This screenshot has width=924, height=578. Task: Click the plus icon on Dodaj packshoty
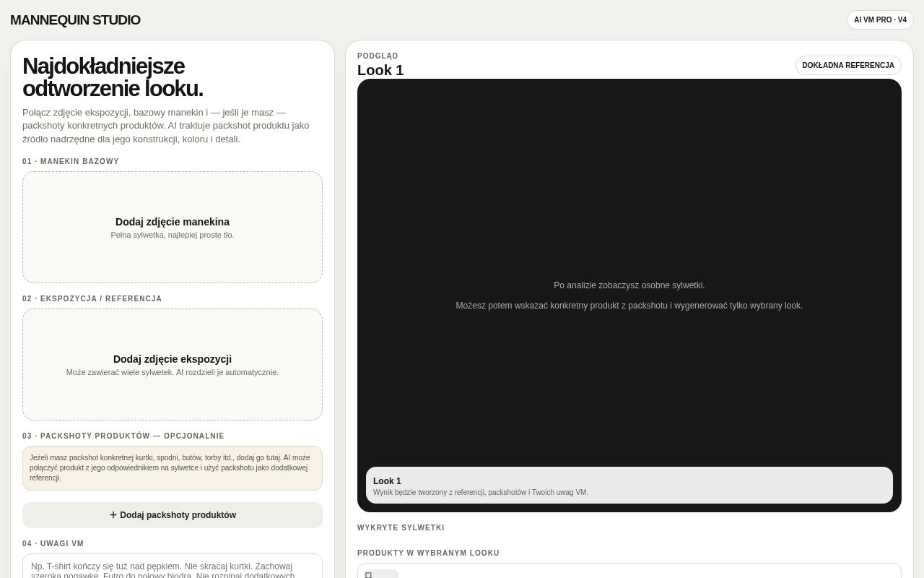(x=113, y=515)
